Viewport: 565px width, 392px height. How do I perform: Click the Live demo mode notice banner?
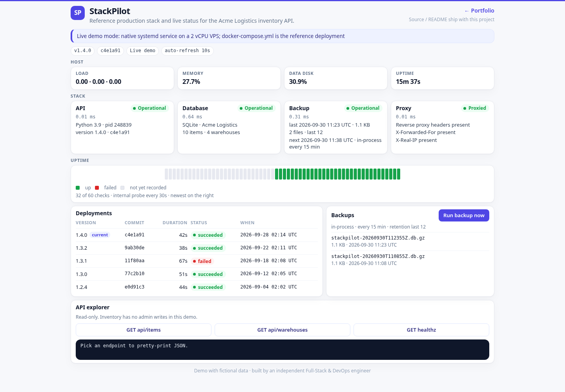click(282, 36)
